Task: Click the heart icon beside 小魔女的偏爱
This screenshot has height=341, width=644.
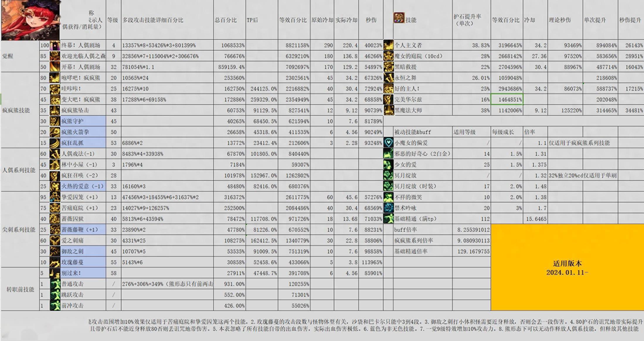Action: [388, 143]
